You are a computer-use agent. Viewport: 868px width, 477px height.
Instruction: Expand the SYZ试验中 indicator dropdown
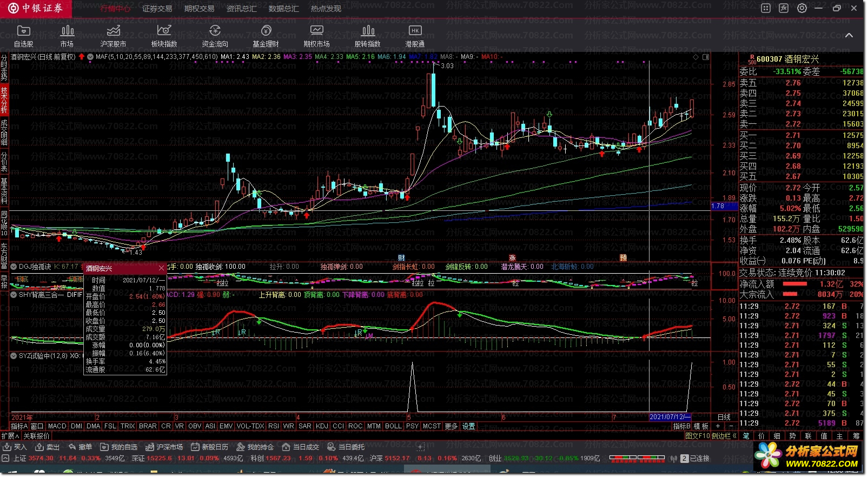click(x=14, y=356)
